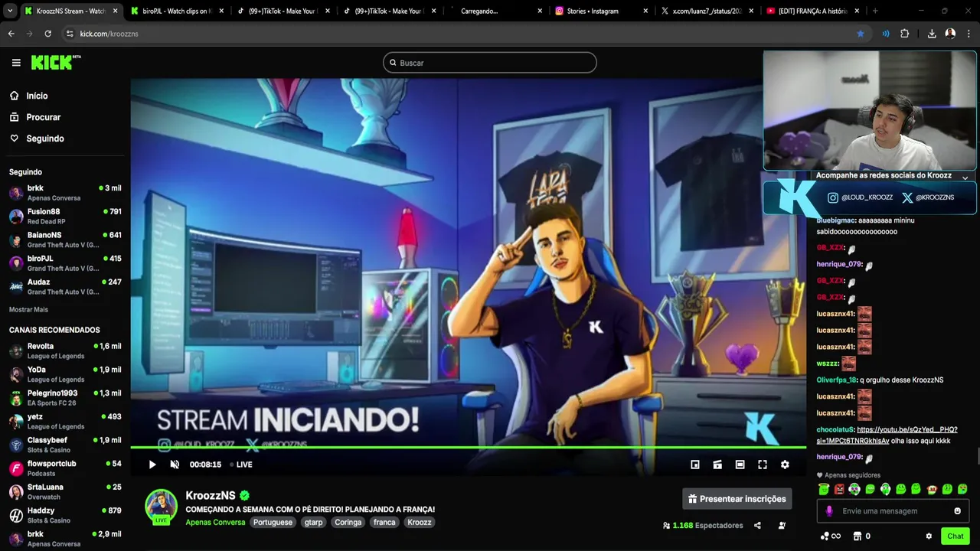Open browser downloads icon
The width and height of the screenshot is (980, 551).
pos(932,34)
